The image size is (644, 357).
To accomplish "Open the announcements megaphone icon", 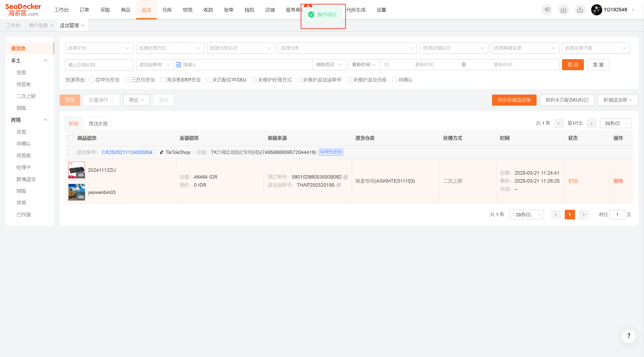I will 547,10.
